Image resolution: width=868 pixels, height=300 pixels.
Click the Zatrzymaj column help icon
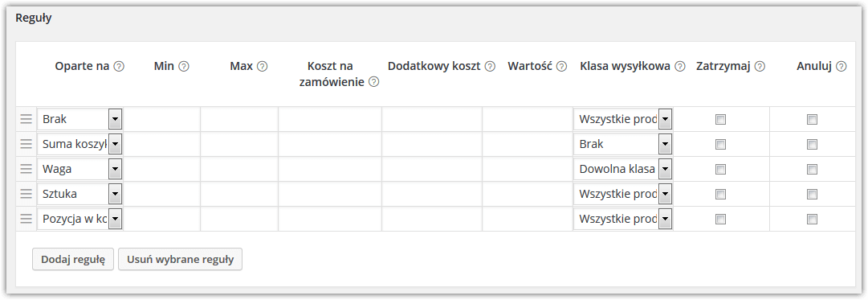tap(760, 67)
